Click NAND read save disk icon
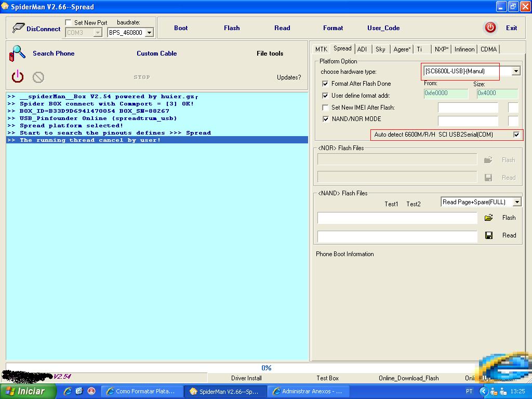Image resolution: width=532 pixels, height=399 pixels. point(488,235)
